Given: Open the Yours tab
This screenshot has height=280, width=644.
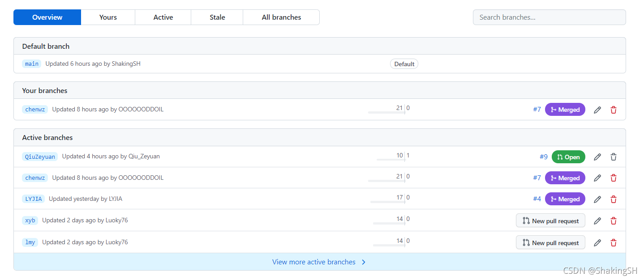Looking at the screenshot, I should coord(108,17).
